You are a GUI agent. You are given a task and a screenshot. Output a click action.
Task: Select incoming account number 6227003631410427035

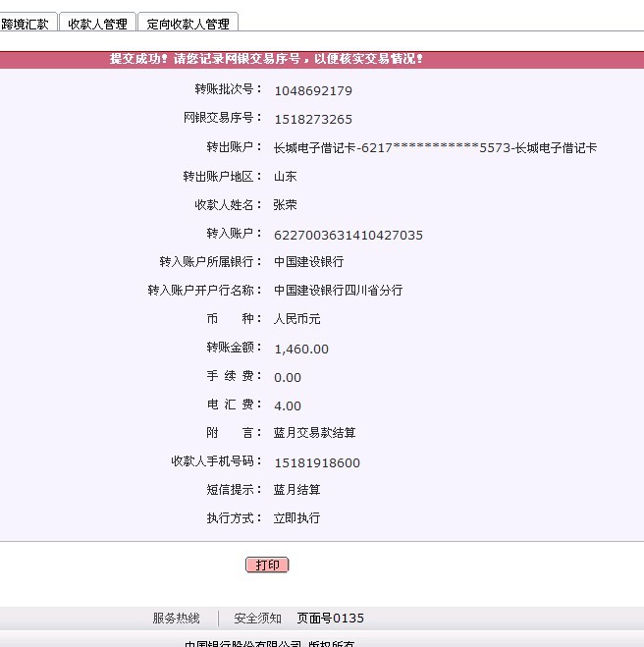(349, 235)
